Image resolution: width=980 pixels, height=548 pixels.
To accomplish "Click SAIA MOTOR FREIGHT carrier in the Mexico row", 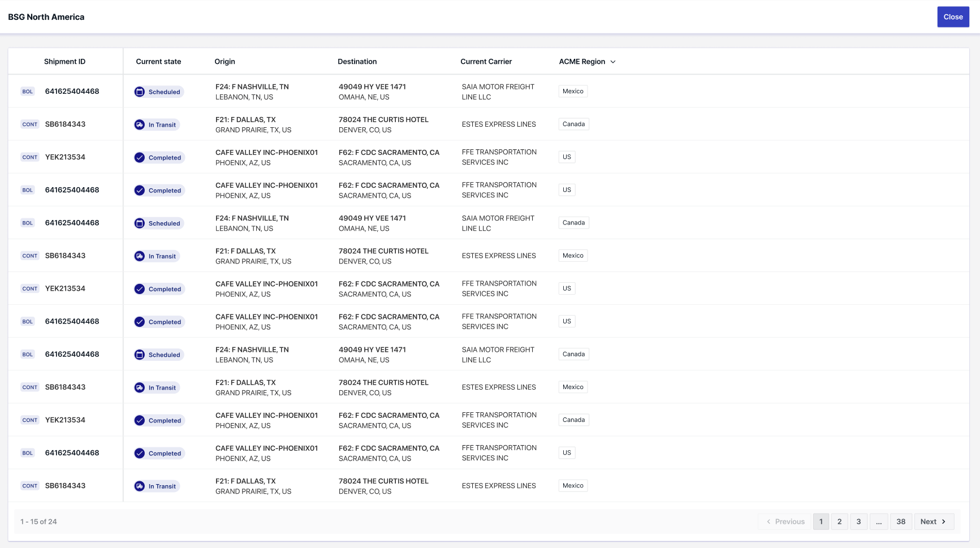I will [x=498, y=92].
